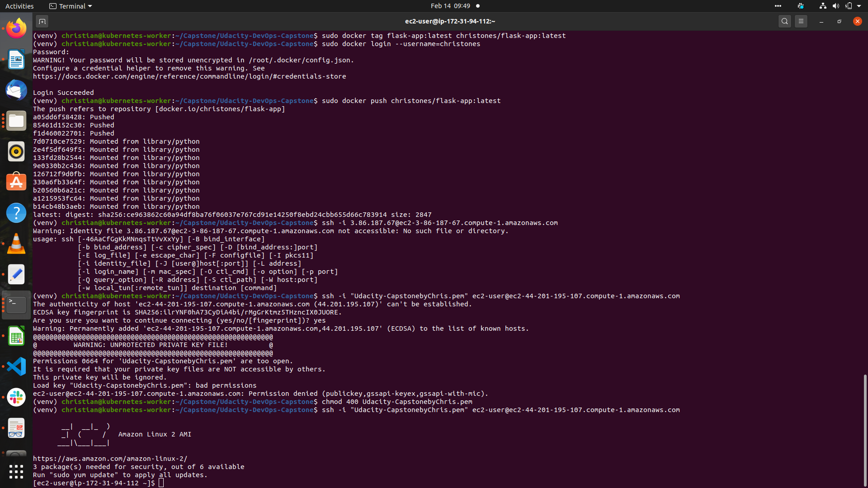Image resolution: width=868 pixels, height=488 pixels.
Task: Launch Rhythmbox music player
Action: coord(16,152)
